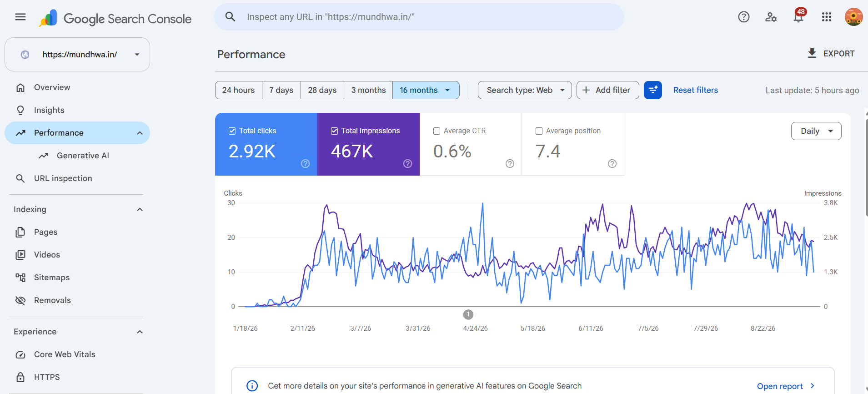The height and width of the screenshot is (394, 868).
Task: Click the Core Web Vitals gauge icon
Action: tap(20, 354)
